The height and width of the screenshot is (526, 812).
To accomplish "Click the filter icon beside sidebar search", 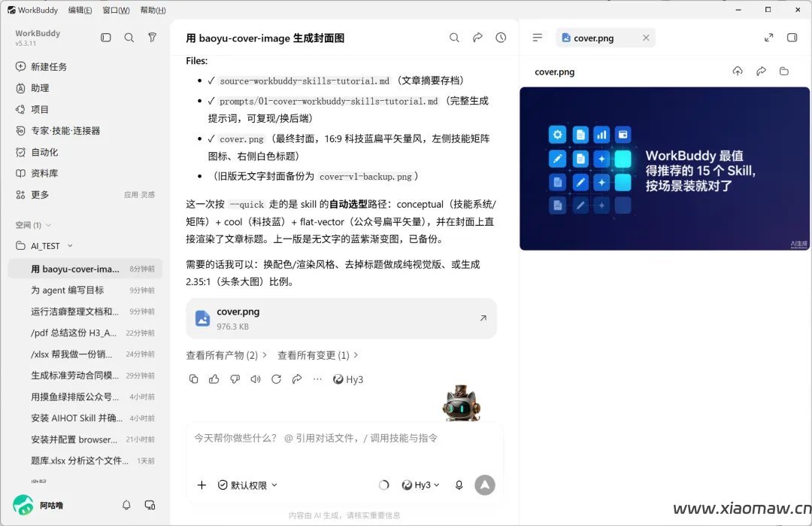I will [152, 38].
